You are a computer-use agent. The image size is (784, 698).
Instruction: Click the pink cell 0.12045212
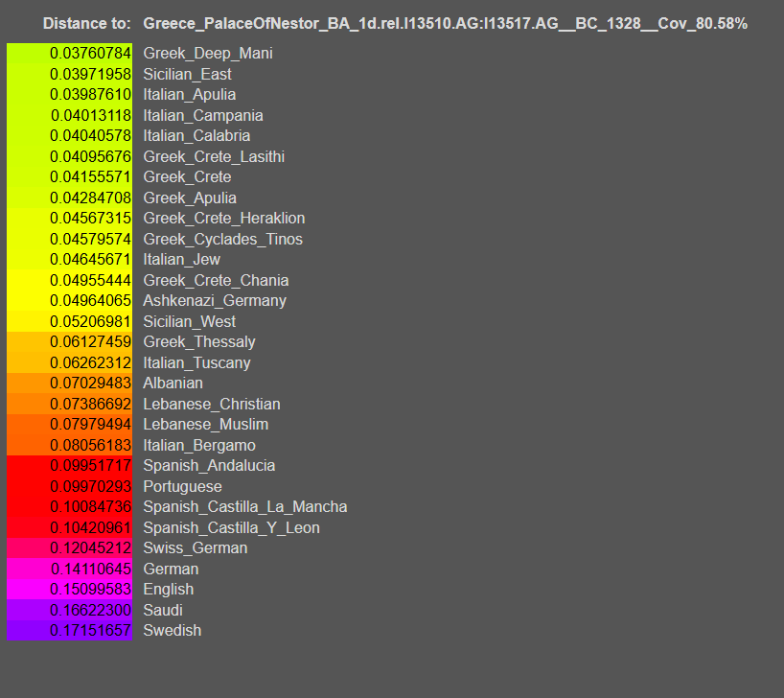pos(70,547)
